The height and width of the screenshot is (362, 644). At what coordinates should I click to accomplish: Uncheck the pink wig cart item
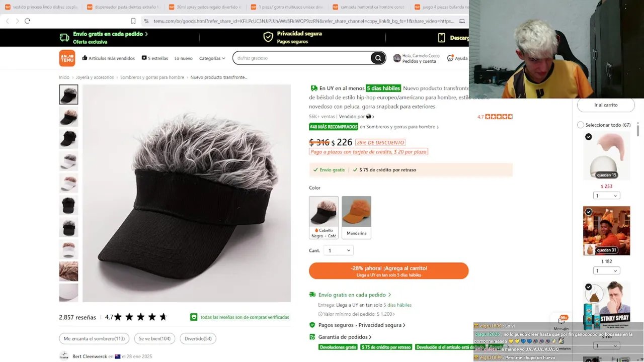[x=588, y=137]
